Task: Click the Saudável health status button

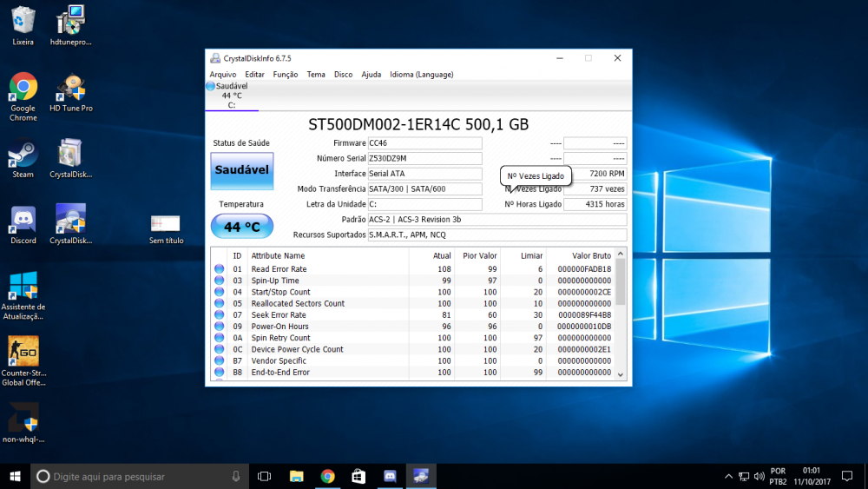Action: tap(241, 170)
